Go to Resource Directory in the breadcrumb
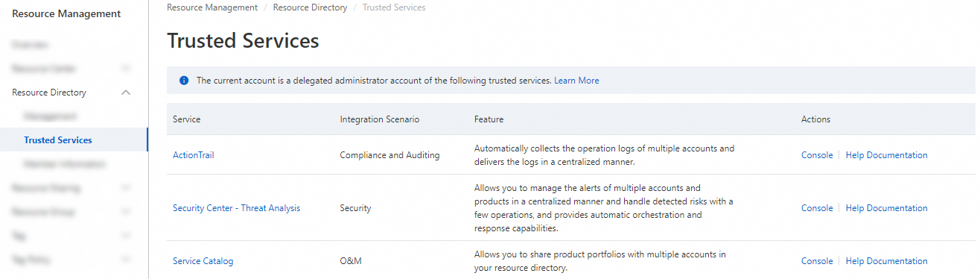980x279 pixels. [x=310, y=7]
